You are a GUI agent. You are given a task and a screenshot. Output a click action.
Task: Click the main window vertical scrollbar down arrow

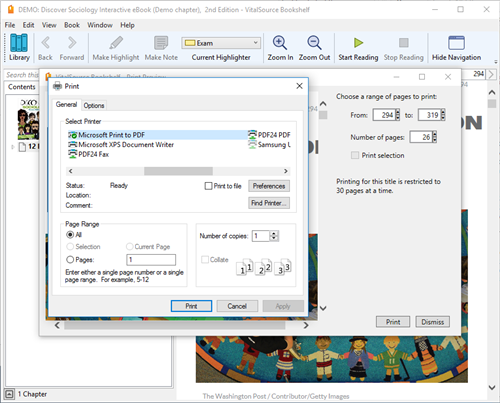tap(492, 387)
